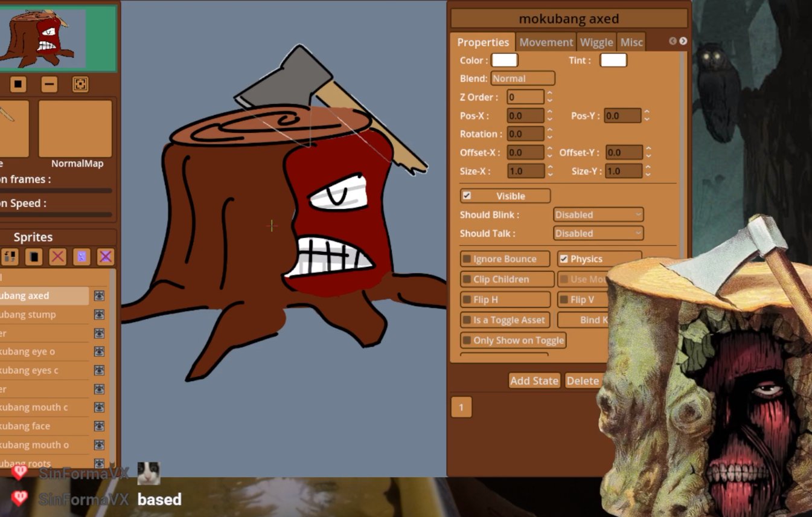Click the purple crossed-out icon in Sprites toolbar
812x517 pixels.
click(x=106, y=257)
